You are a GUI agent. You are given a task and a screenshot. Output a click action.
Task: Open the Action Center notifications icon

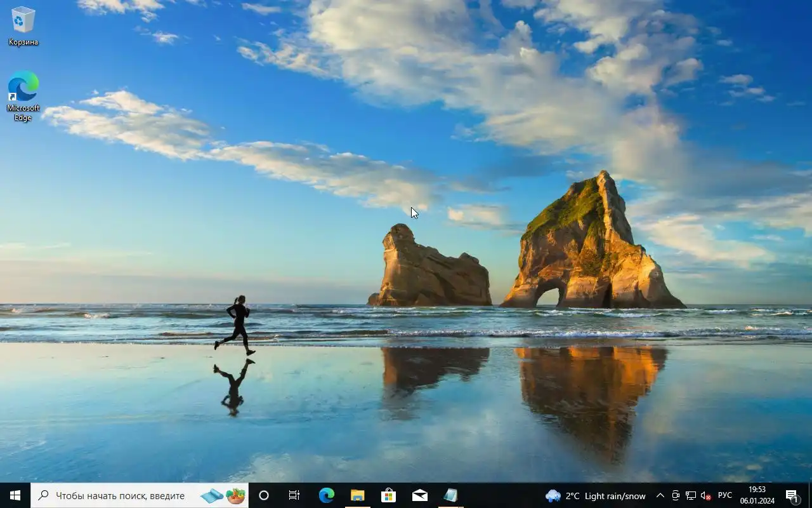point(792,496)
